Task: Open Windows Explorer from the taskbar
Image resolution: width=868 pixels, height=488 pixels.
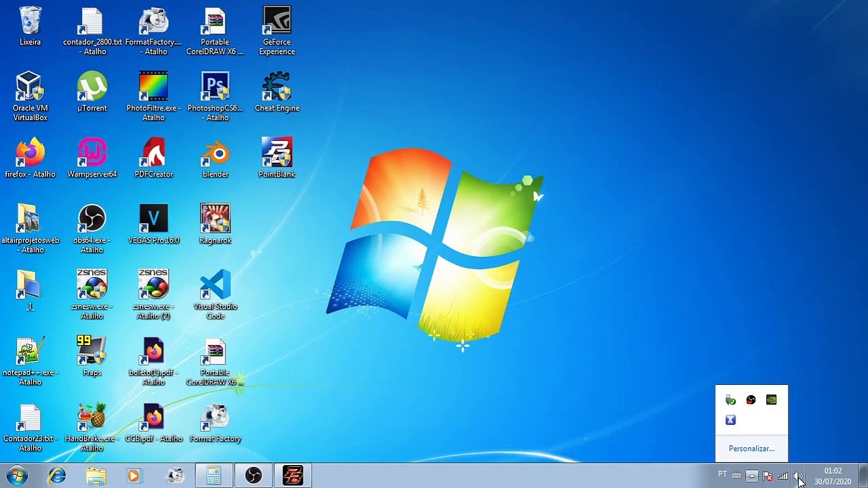Action: click(x=96, y=476)
